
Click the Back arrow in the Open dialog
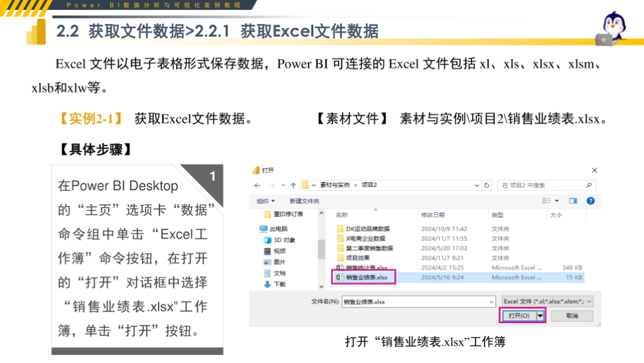[257, 186]
